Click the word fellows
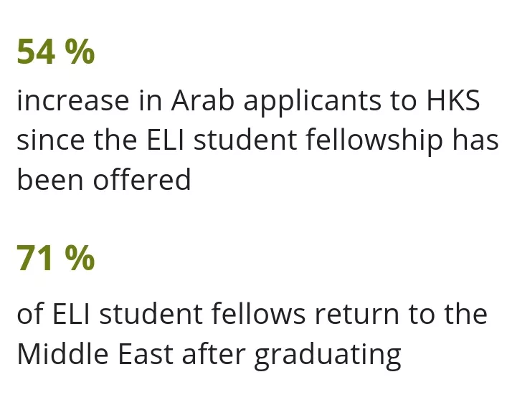507x420 pixels. tap(258, 313)
